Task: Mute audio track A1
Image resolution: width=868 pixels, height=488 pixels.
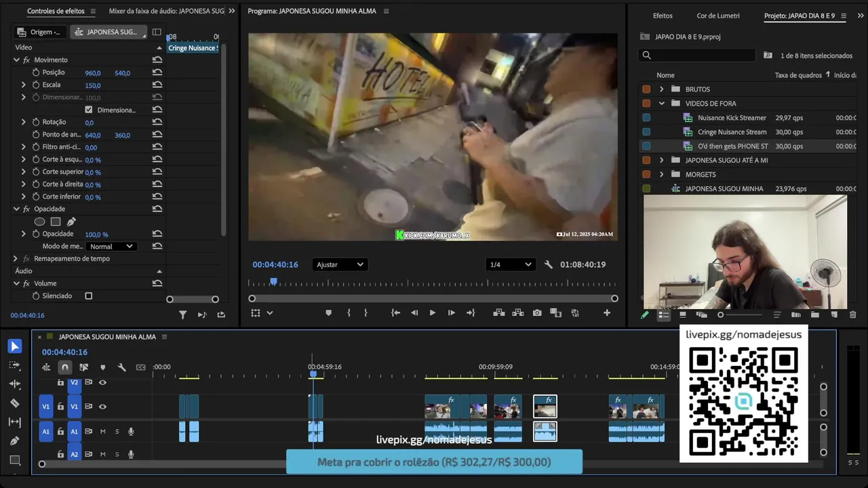Action: [x=103, y=432]
